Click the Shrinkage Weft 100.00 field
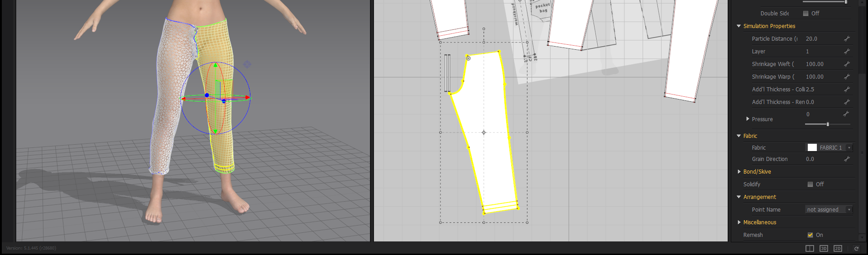 [815, 64]
